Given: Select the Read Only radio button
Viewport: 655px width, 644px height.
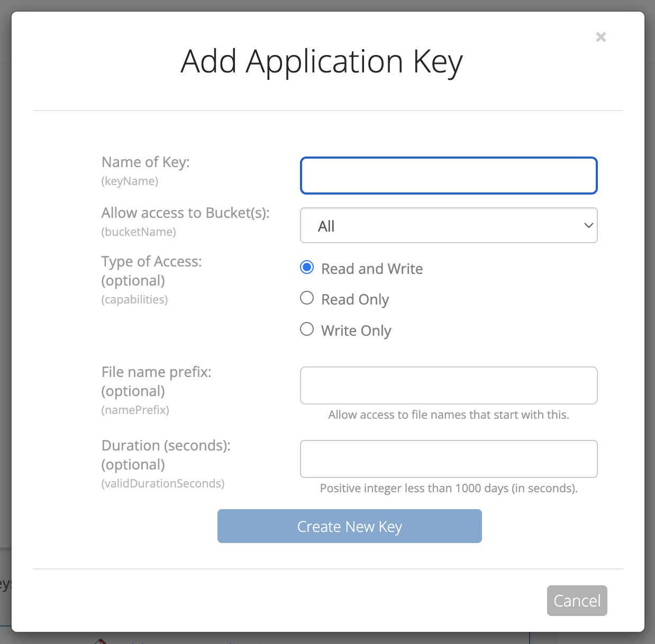Looking at the screenshot, I should tap(307, 298).
